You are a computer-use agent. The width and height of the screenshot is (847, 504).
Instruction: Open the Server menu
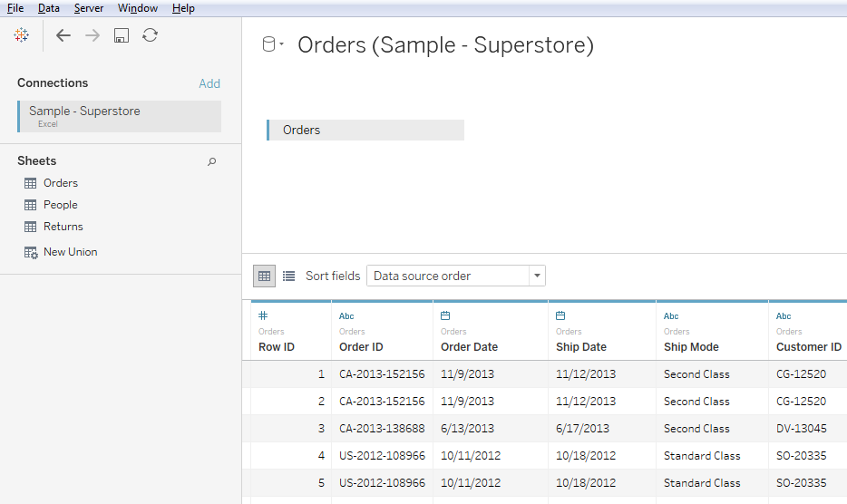tap(89, 8)
